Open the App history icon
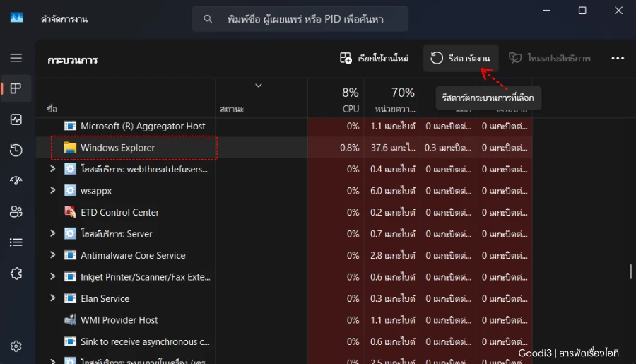The height and width of the screenshot is (364, 636). tap(16, 150)
